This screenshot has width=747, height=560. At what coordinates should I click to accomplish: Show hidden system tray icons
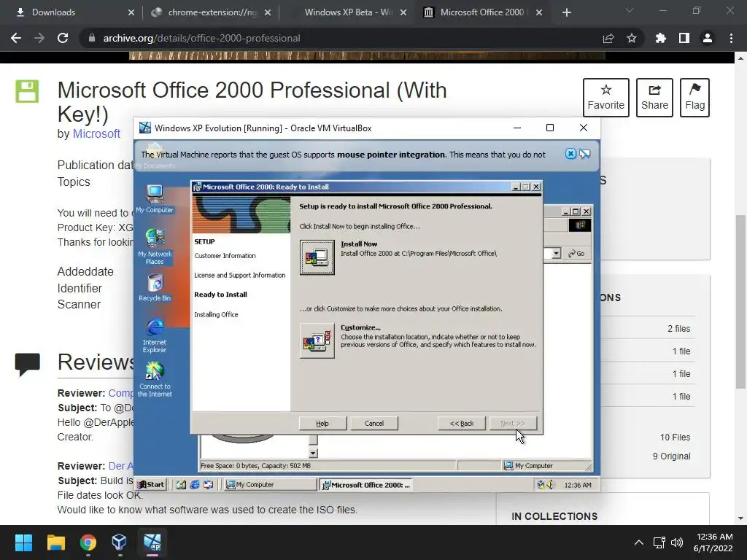(x=639, y=542)
